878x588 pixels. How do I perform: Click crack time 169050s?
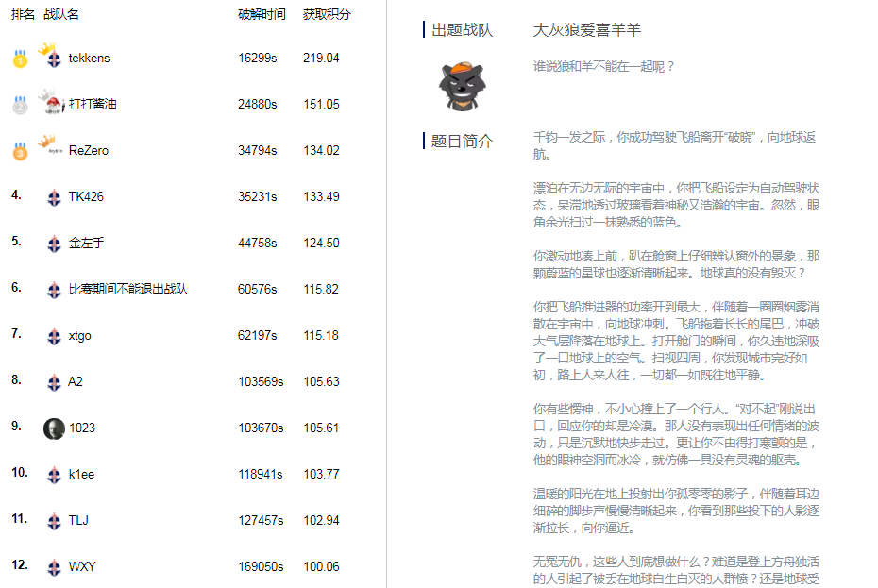[261, 566]
